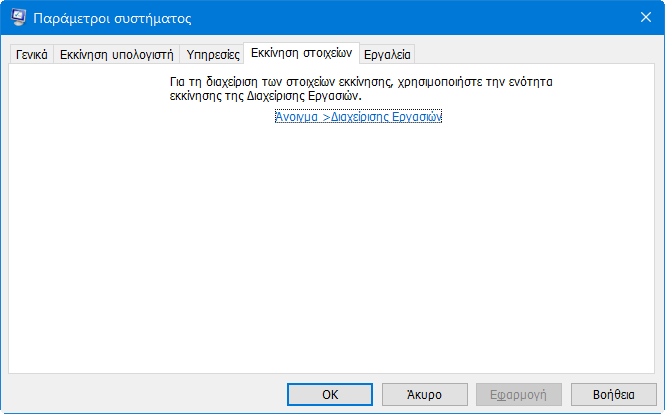Go to the Εργαλεία tab
Image resolution: width=665 pixels, height=414 pixels.
(x=387, y=54)
